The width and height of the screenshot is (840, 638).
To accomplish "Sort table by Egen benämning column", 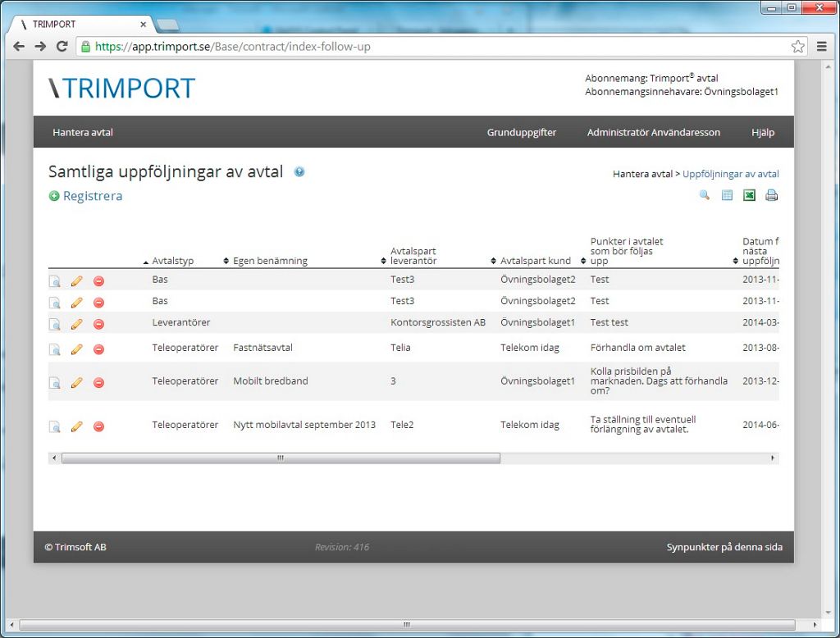I will point(270,261).
